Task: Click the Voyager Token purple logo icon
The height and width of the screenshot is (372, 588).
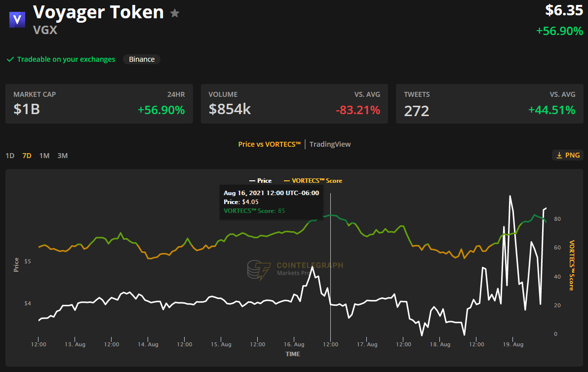Action: click(17, 19)
